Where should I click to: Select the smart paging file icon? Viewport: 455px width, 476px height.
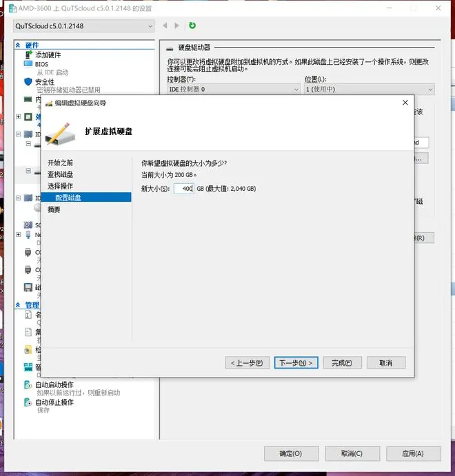(28, 367)
